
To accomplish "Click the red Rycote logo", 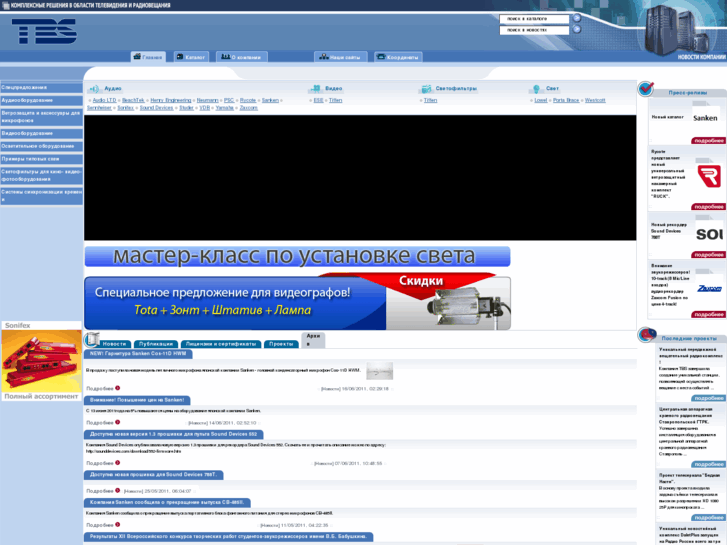I will (709, 176).
